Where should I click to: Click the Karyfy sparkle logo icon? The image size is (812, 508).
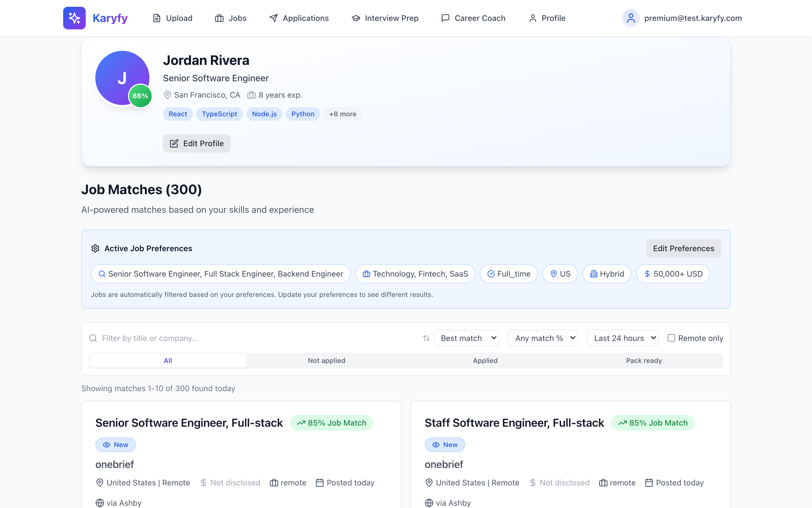(74, 18)
